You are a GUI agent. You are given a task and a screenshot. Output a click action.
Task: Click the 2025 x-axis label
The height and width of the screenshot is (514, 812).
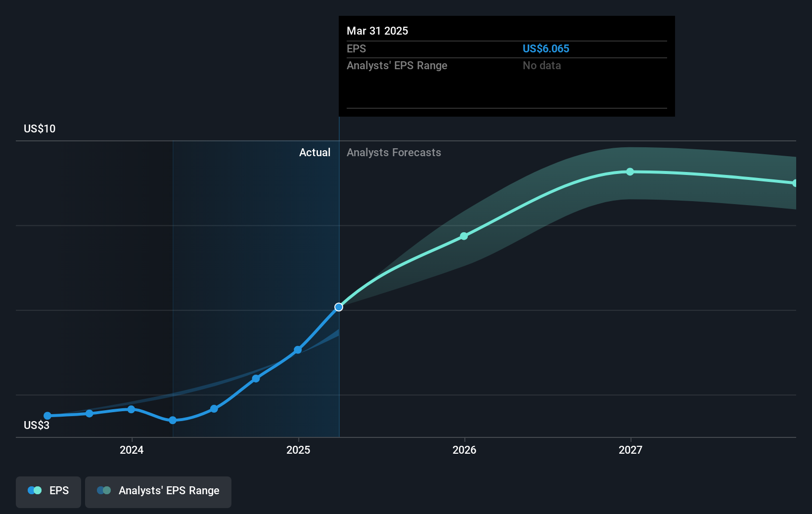coord(298,450)
